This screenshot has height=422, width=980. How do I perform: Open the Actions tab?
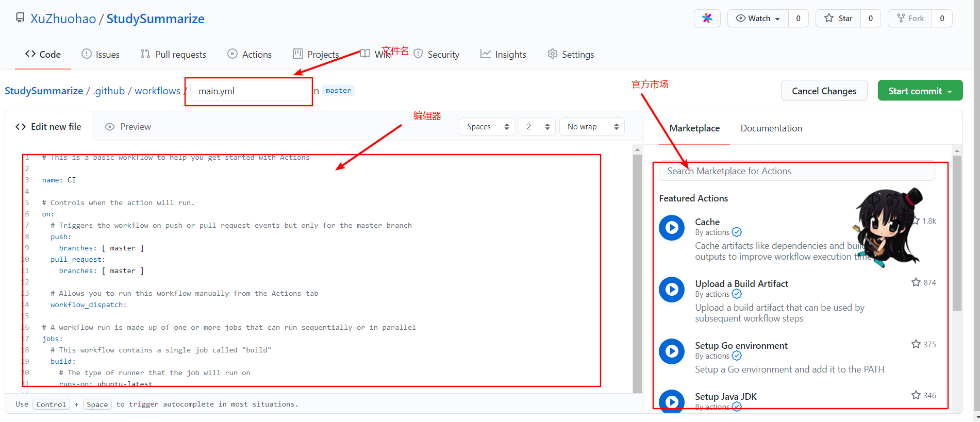point(250,54)
